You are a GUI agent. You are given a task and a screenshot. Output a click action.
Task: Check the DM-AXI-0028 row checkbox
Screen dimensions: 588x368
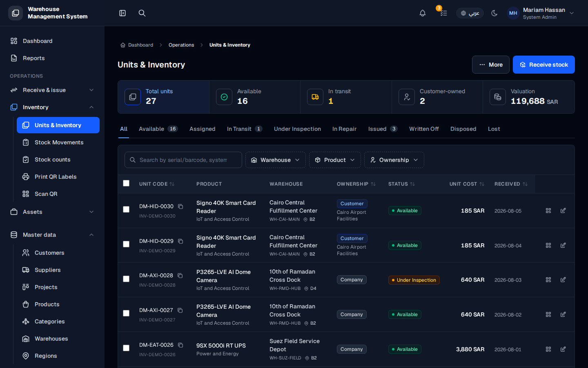pyautogui.click(x=126, y=279)
